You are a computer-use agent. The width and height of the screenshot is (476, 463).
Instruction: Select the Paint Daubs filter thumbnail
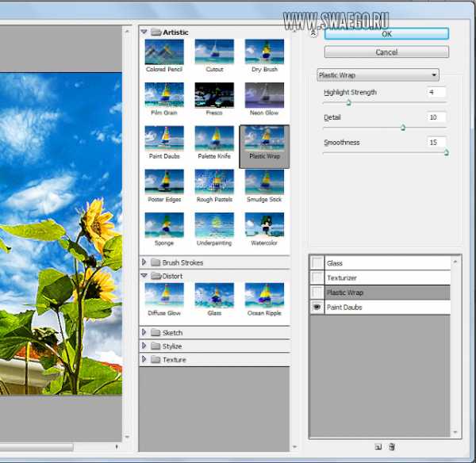164,139
